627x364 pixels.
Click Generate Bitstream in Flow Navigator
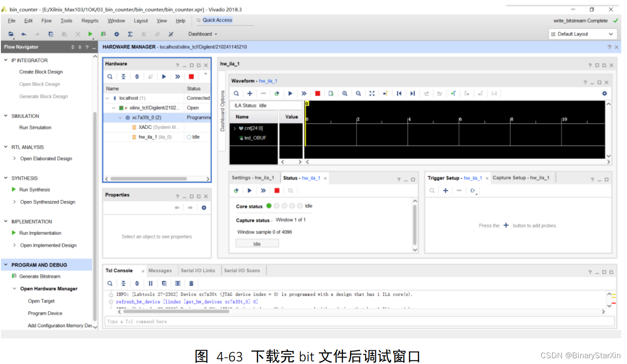pyautogui.click(x=40, y=276)
